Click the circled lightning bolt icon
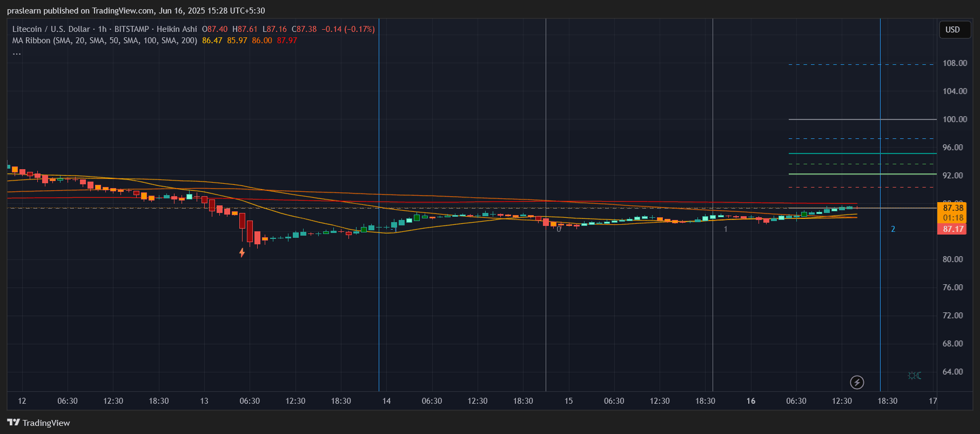This screenshot has height=434, width=980. point(857,383)
